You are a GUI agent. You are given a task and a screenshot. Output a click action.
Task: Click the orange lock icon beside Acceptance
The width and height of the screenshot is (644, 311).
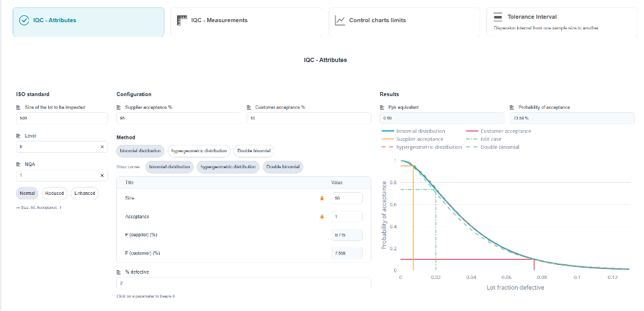322,217
